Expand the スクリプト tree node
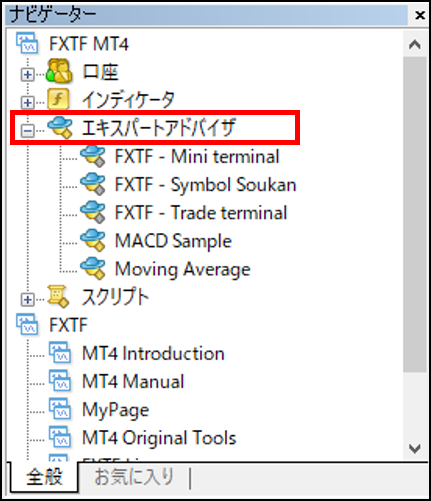This screenshot has height=501, width=431. point(27,300)
